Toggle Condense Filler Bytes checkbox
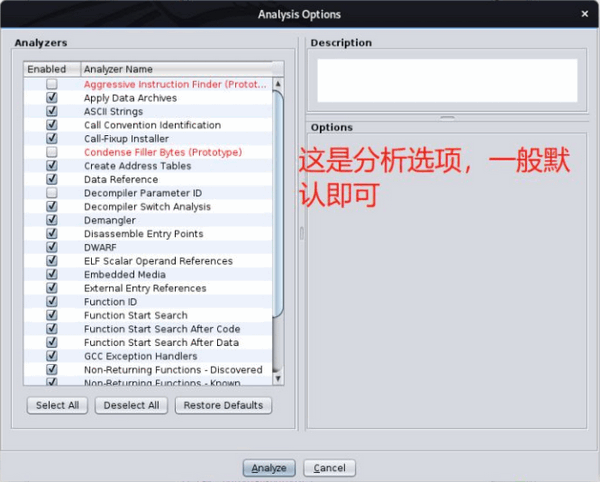 pos(52,152)
